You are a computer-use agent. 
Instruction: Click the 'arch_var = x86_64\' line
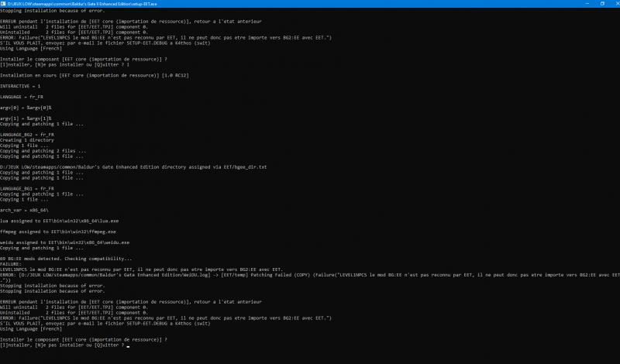point(24,210)
